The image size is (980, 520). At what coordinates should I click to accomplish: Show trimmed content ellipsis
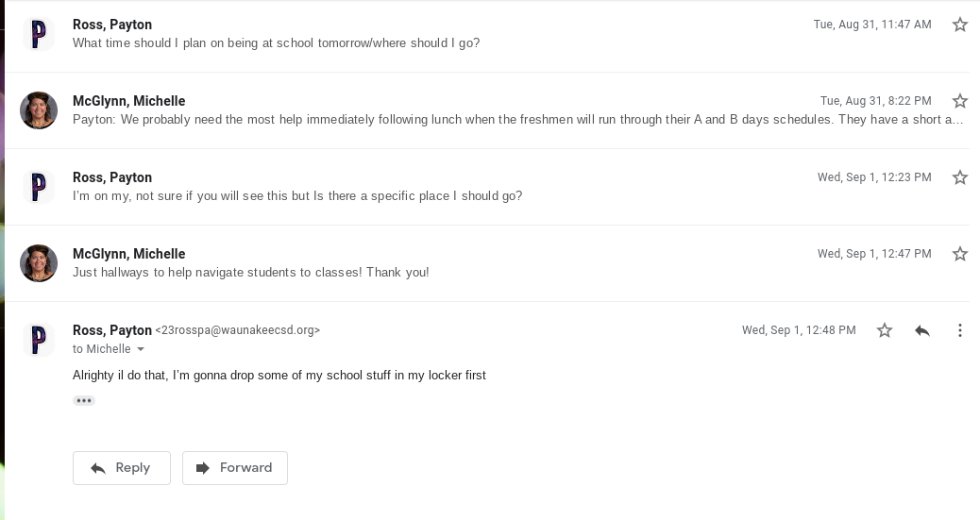[84, 400]
